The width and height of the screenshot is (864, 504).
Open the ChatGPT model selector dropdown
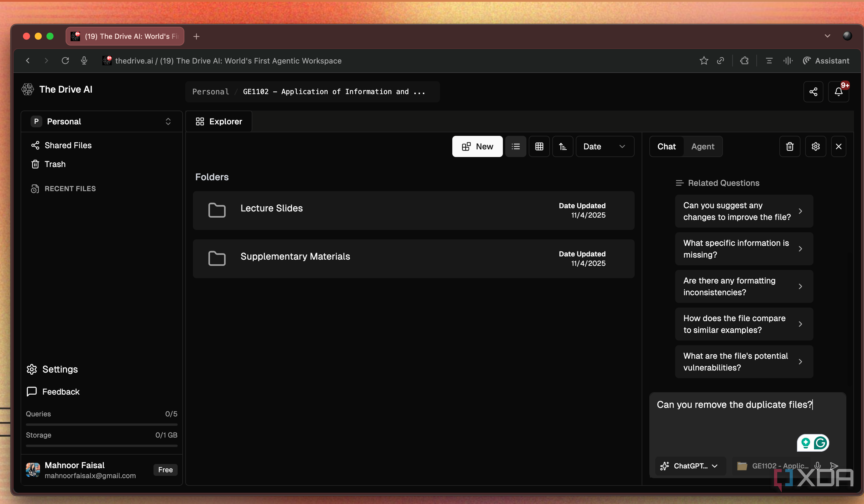690,465
